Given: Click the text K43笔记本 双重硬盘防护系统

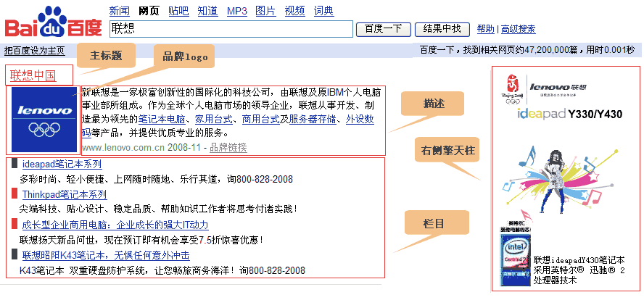Looking at the screenshot, I should tap(162, 270).
